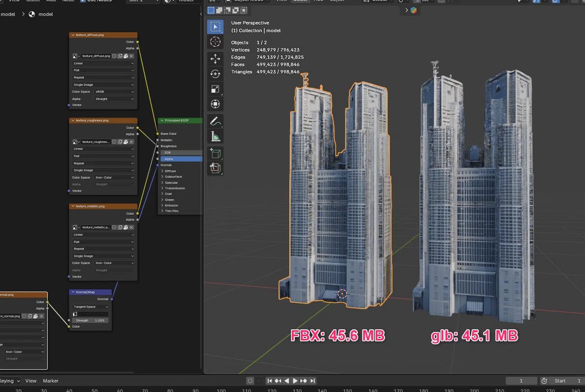Browse images in texture_roughness.png node
585x392 pixels.
[76, 142]
